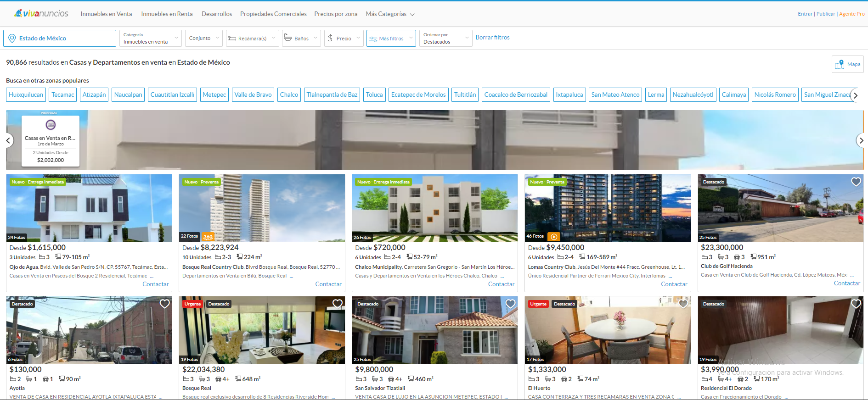Favorite the $23,300,000 Club de Golf Hacienda listing
This screenshot has width=868, height=400.
click(x=856, y=182)
